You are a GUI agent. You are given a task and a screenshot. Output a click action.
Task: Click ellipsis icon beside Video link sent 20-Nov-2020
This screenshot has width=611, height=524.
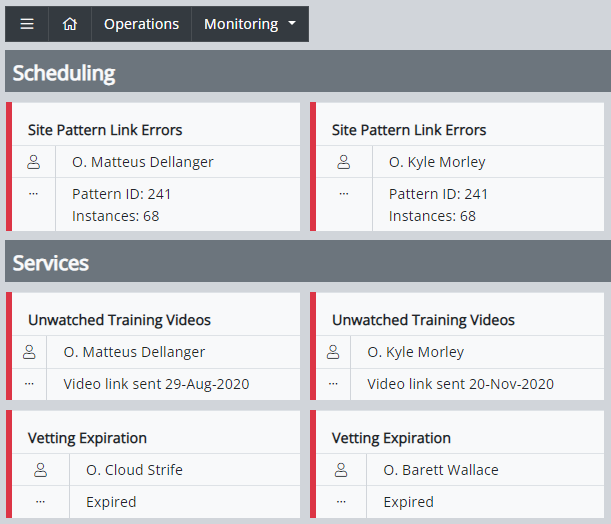point(333,384)
